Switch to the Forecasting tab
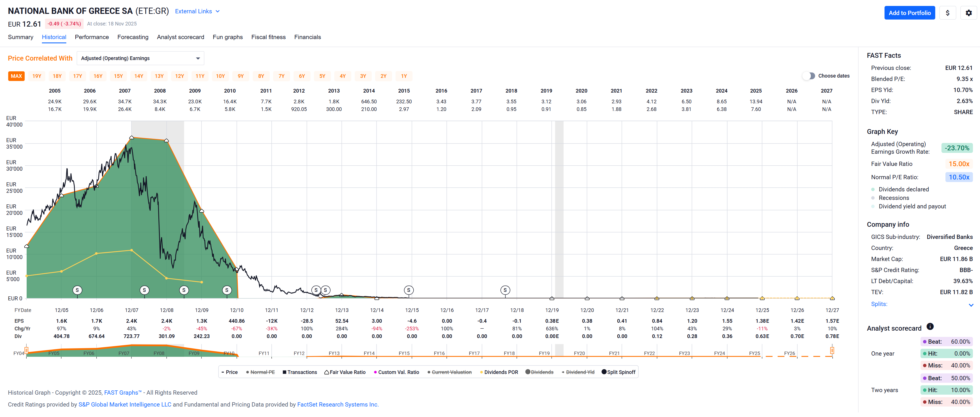980x417 pixels. 133,37
